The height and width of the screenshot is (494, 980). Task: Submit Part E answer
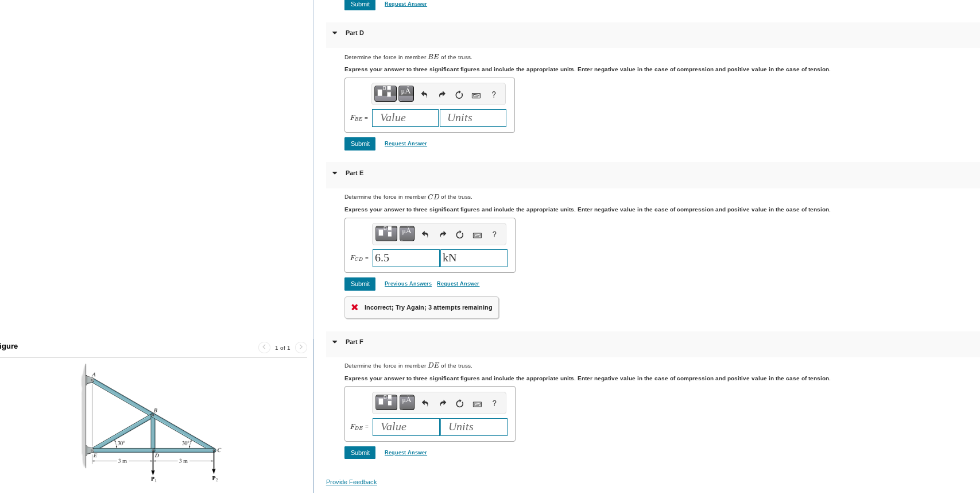(360, 284)
